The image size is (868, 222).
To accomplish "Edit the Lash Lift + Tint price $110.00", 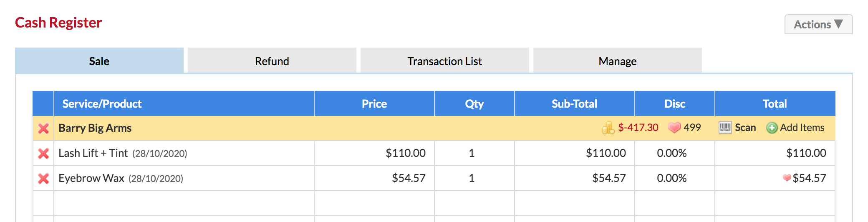I will click(x=406, y=153).
